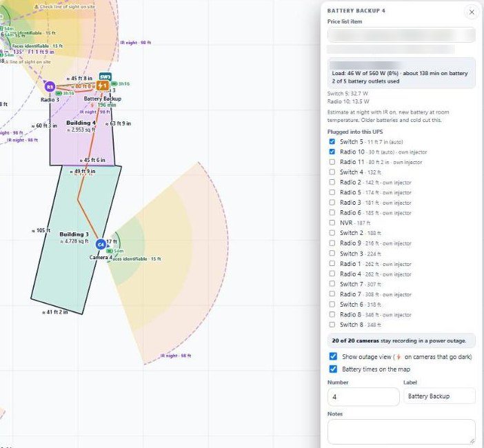Click the ≈ 4,728 sq ft area label

[74, 241]
